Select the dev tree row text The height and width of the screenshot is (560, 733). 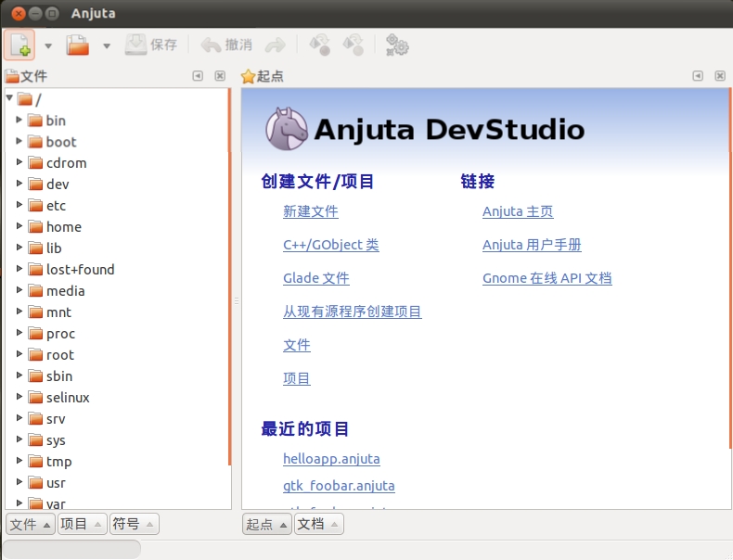pos(58,184)
